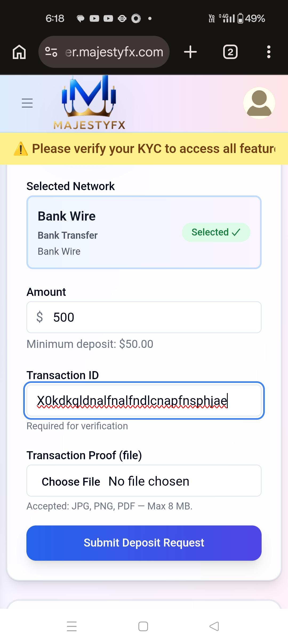Open the tab switcher showing 2 tabs
Screen dimensions: 288x644
[230, 52]
